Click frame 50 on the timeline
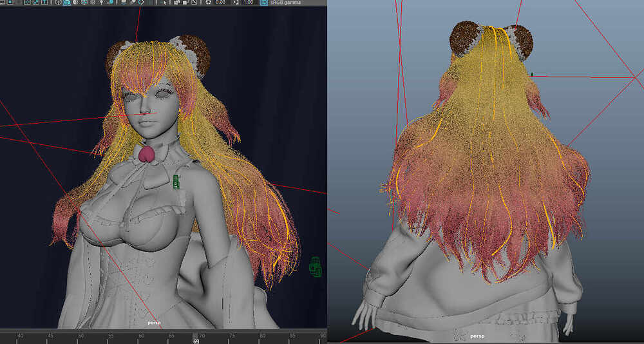 coord(81,336)
